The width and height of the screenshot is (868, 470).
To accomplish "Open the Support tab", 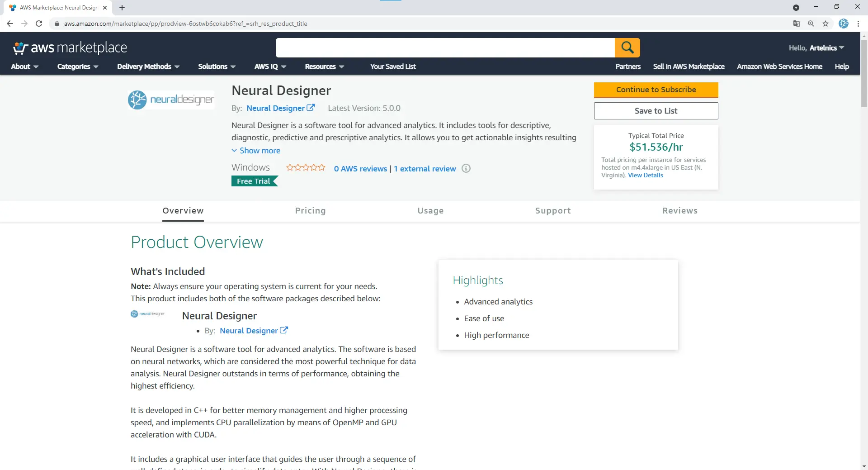I will 553,211.
